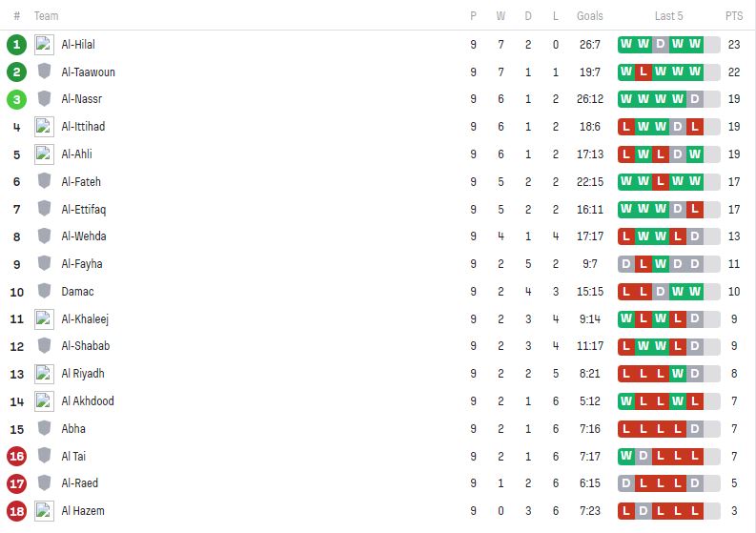Click the Al-Taawoun shield crest icon
This screenshot has width=756, height=533.
(44, 72)
